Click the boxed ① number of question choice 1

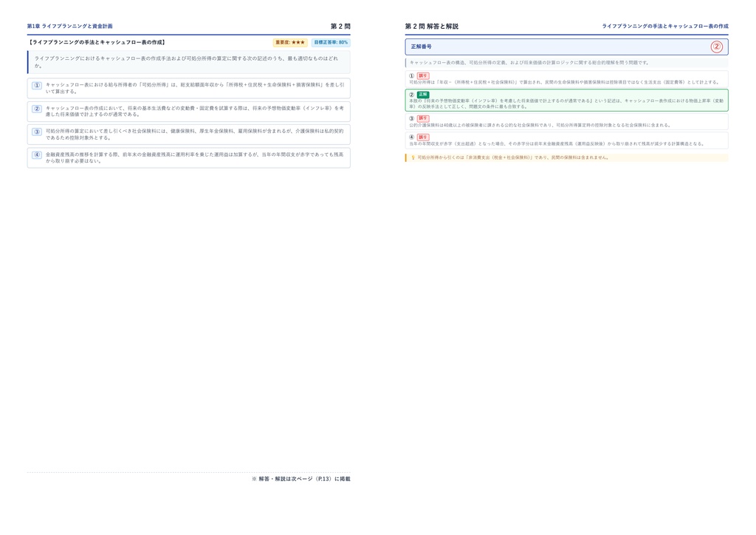pos(37,86)
